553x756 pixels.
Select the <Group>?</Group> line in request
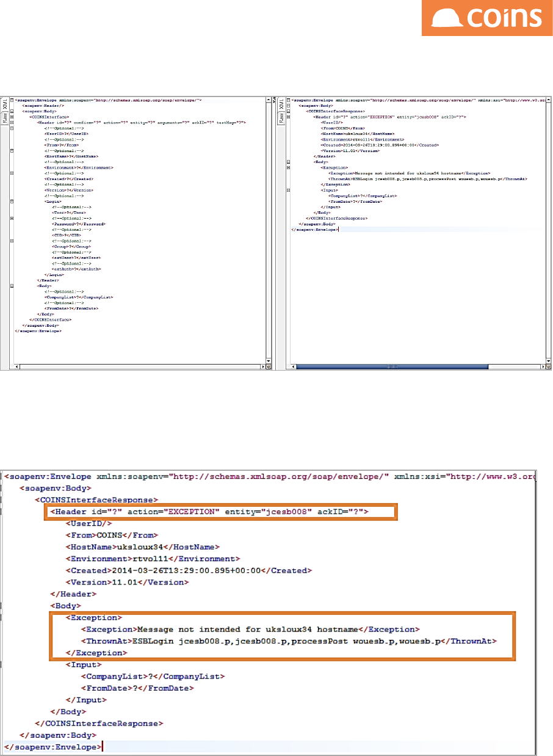(71, 247)
